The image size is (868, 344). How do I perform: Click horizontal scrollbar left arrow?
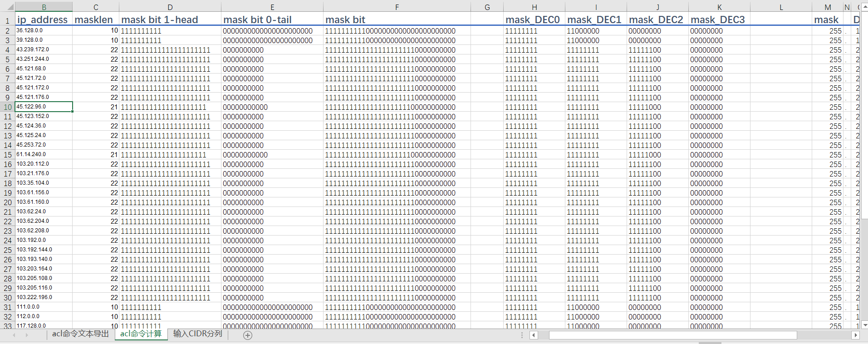[x=534, y=335]
